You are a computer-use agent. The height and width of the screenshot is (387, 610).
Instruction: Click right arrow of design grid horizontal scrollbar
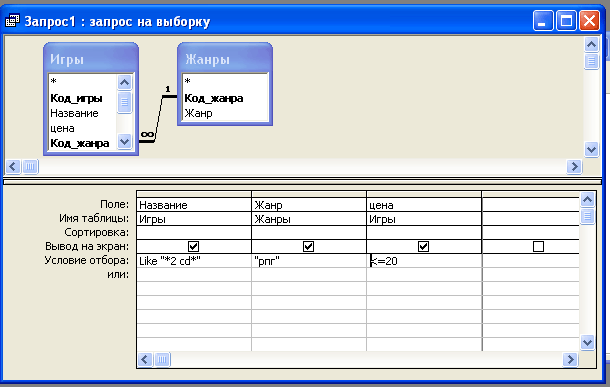coord(570,359)
